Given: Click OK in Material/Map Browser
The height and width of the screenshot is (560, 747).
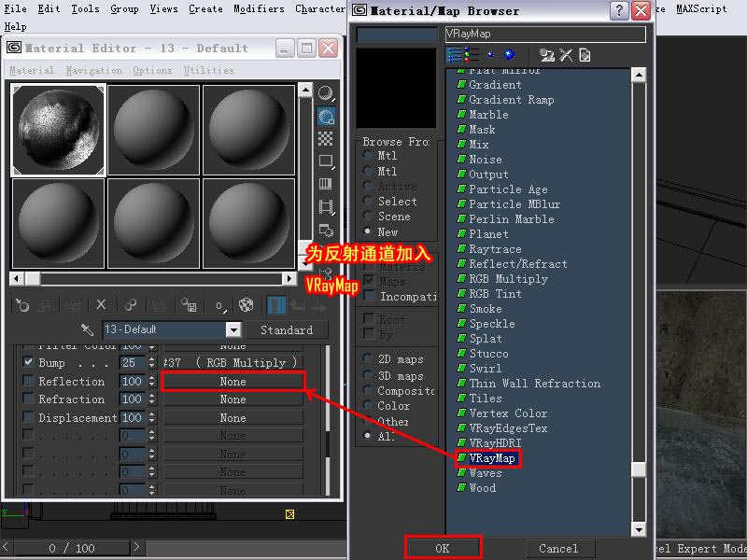Looking at the screenshot, I should click(442, 548).
